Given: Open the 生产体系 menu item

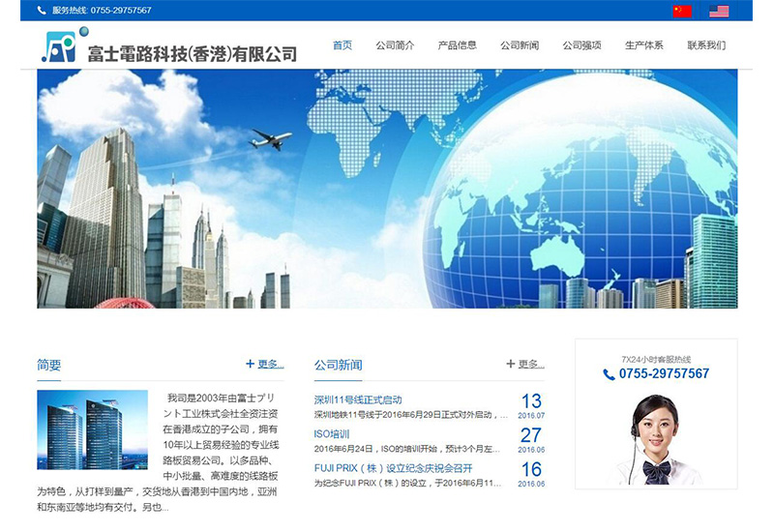Looking at the screenshot, I should tap(644, 45).
